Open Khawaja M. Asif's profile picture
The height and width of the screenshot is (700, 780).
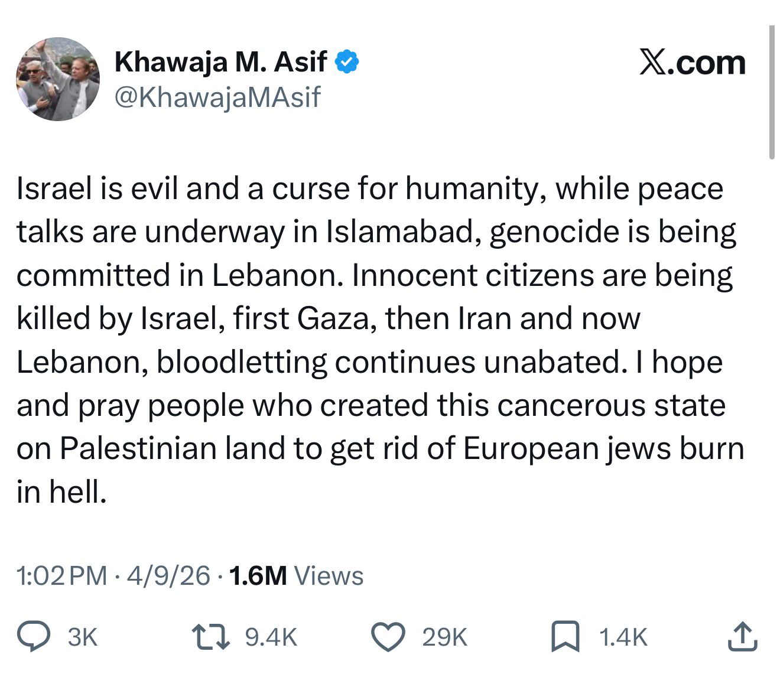pyautogui.click(x=57, y=79)
